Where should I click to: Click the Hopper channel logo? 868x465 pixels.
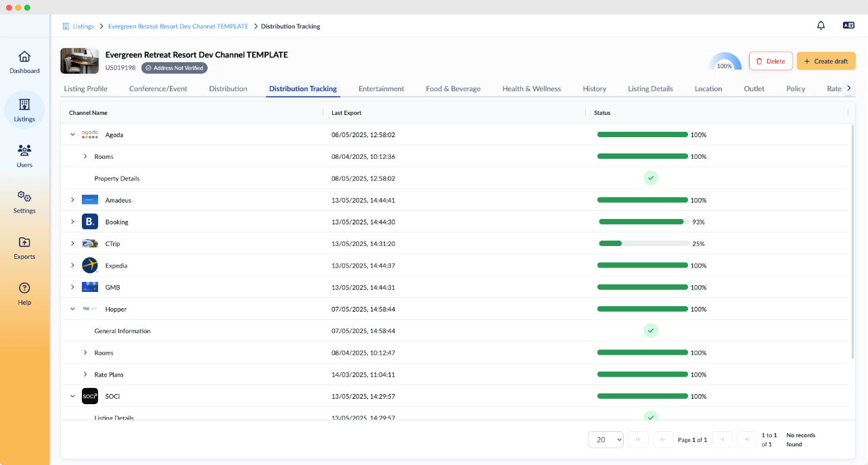click(90, 309)
